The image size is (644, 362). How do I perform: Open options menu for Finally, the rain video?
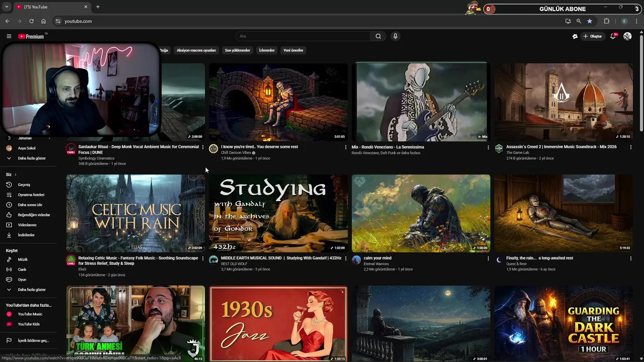coord(630,258)
